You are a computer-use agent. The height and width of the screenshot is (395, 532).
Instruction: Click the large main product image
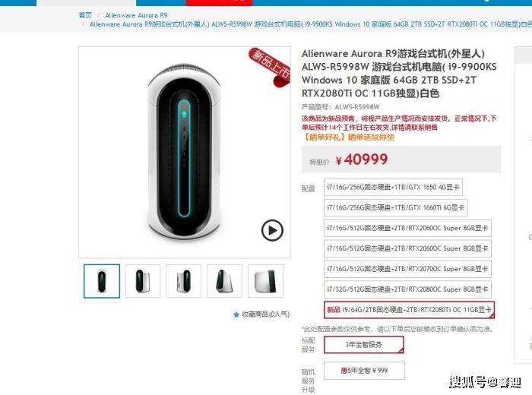pyautogui.click(x=184, y=152)
